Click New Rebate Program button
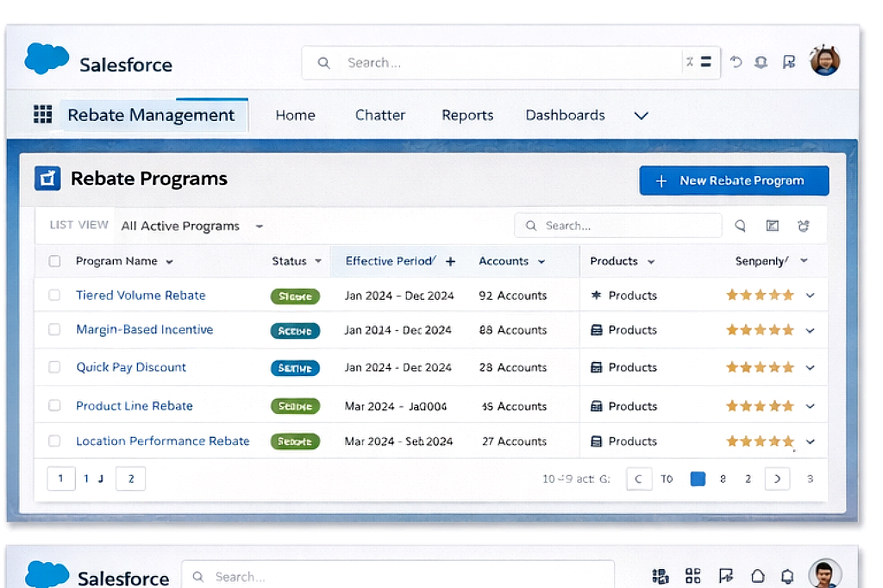 click(734, 181)
